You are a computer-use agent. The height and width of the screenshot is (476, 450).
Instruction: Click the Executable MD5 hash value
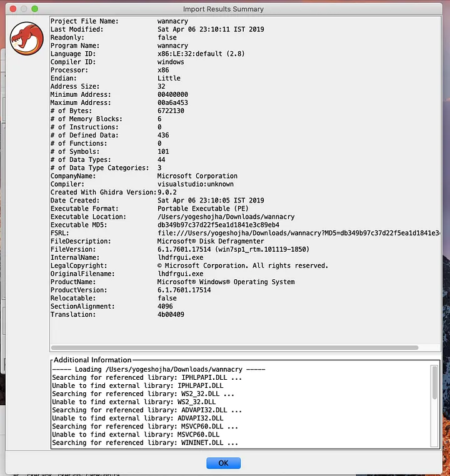218,225
